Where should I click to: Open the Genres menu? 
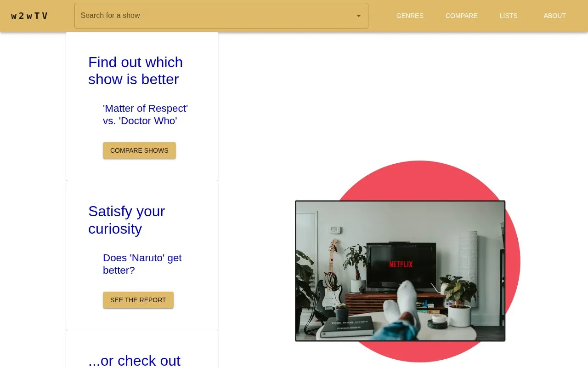point(410,16)
